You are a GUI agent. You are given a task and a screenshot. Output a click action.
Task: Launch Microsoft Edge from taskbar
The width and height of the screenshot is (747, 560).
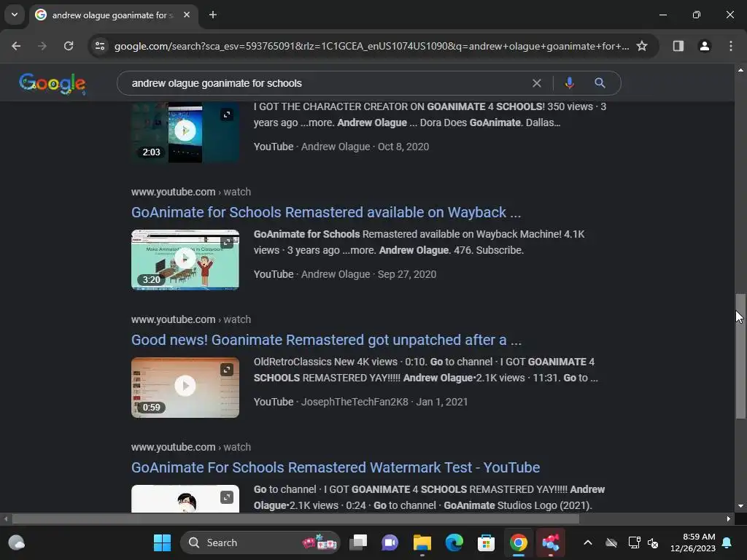(454, 542)
